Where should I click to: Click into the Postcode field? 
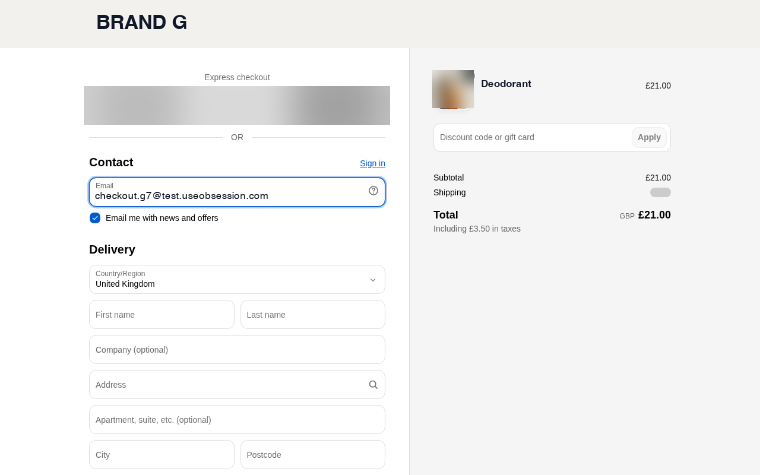click(313, 455)
